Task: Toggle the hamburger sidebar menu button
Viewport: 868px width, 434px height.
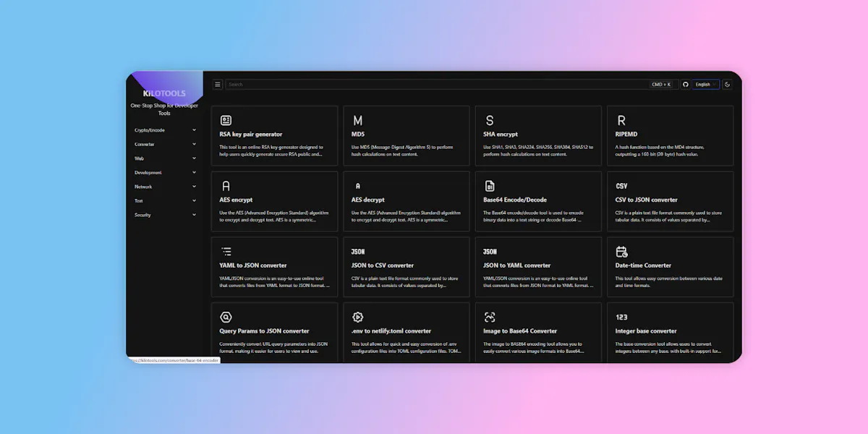Action: pos(218,85)
